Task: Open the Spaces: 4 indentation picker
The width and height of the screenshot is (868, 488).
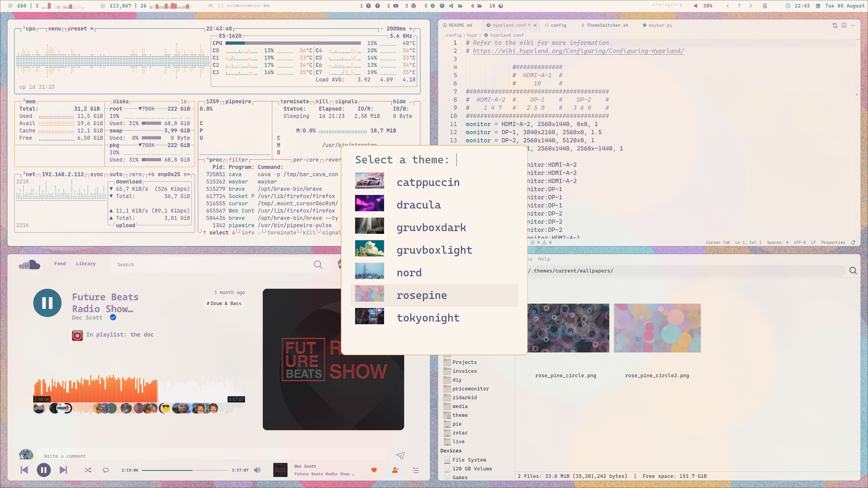Action: (777, 242)
